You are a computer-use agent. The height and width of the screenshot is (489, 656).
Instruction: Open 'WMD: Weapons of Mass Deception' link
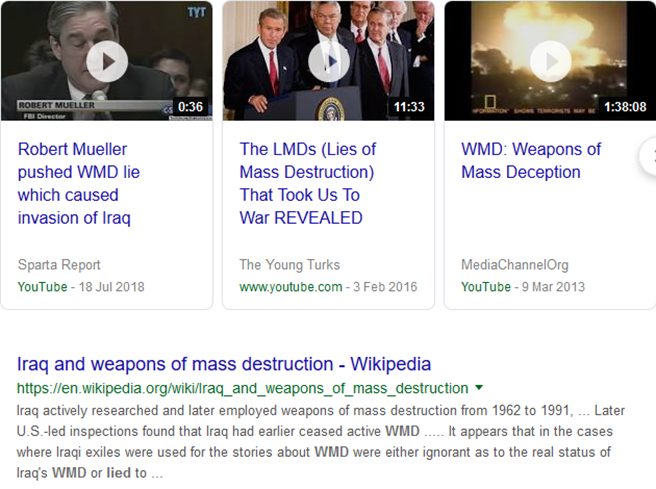pos(531,161)
